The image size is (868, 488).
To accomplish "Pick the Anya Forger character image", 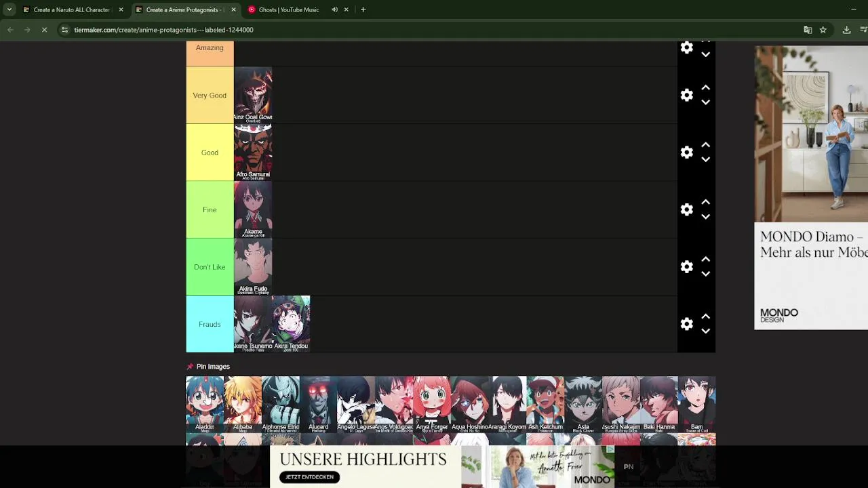I will (432, 405).
